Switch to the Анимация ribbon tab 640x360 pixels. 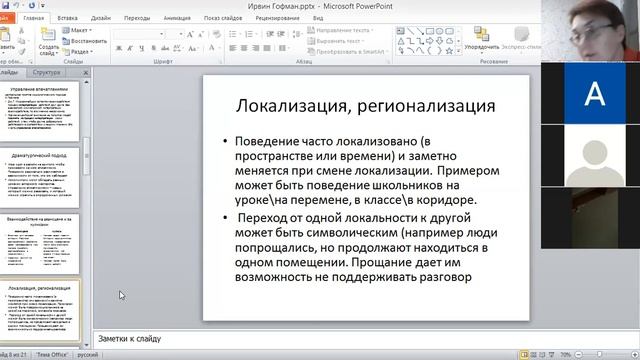tap(177, 18)
